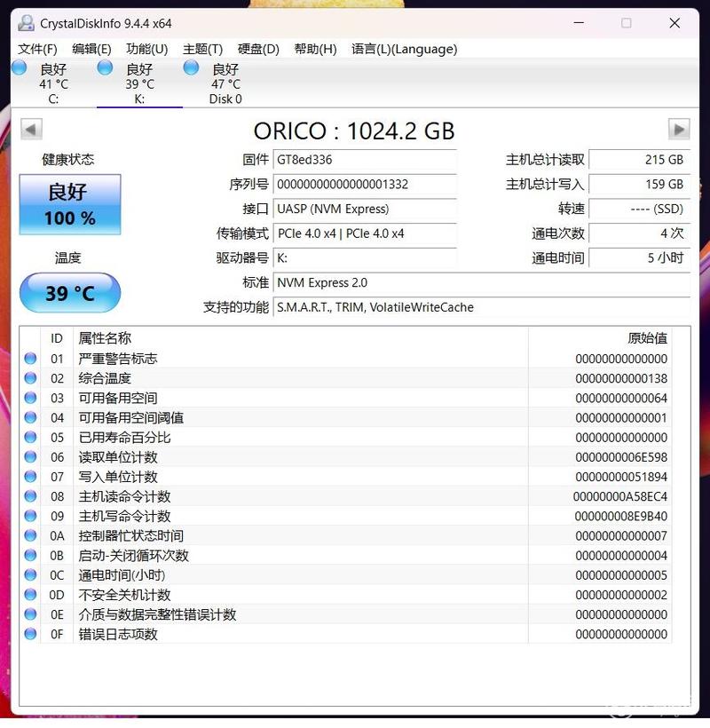Click the power on count value 4 次
Image resolution: width=710 pixels, height=728 pixels.
click(x=639, y=233)
